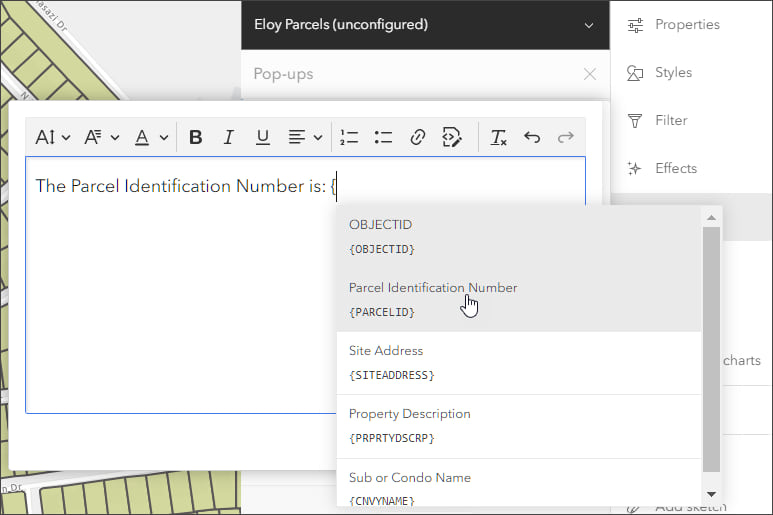Open the Styles panel icon
Viewport: 773px width, 515px height.
(635, 72)
